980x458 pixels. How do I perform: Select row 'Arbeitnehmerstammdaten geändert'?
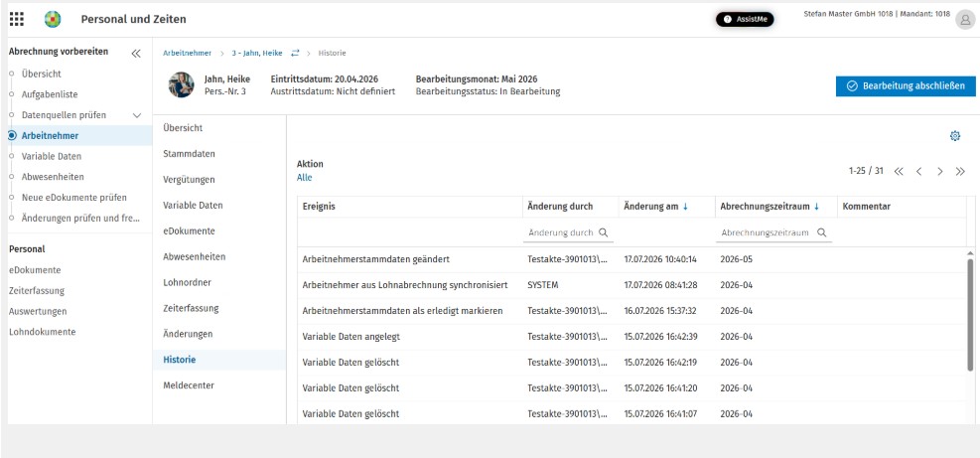coord(631,259)
